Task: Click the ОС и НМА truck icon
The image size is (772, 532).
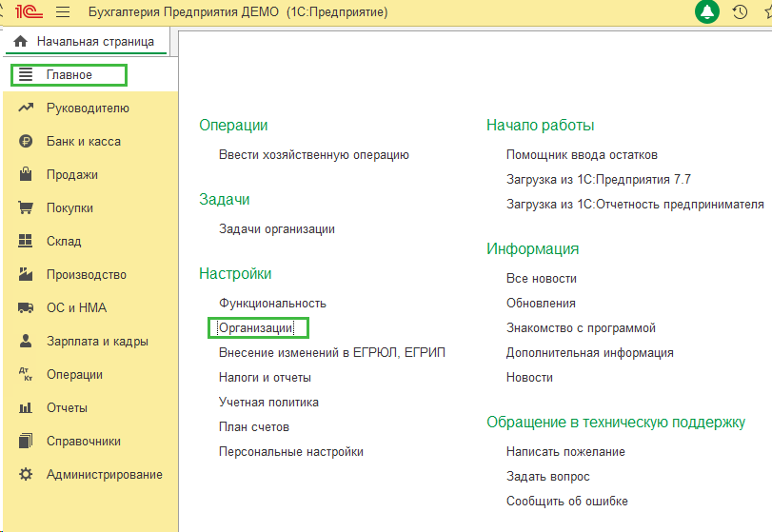Action: (x=26, y=307)
